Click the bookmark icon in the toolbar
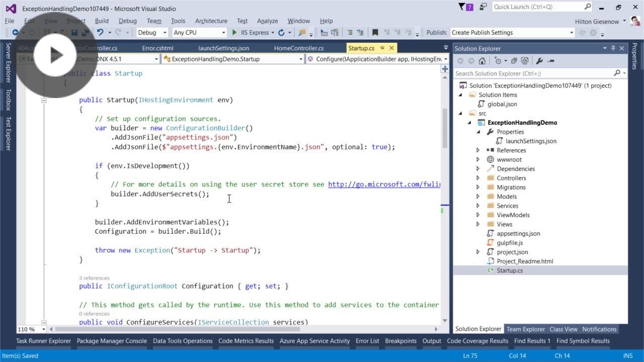Viewport: 644px width, 362px height. [x=375, y=33]
